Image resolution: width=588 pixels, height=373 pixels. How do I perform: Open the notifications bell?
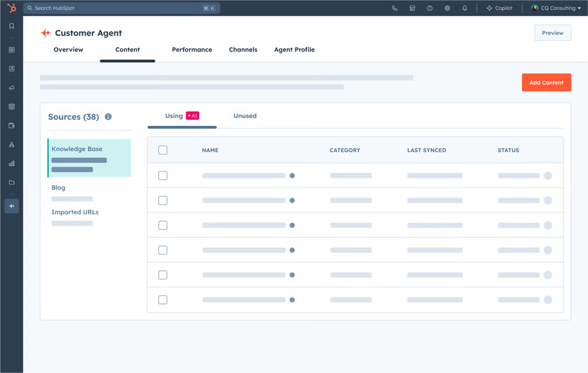(x=465, y=8)
